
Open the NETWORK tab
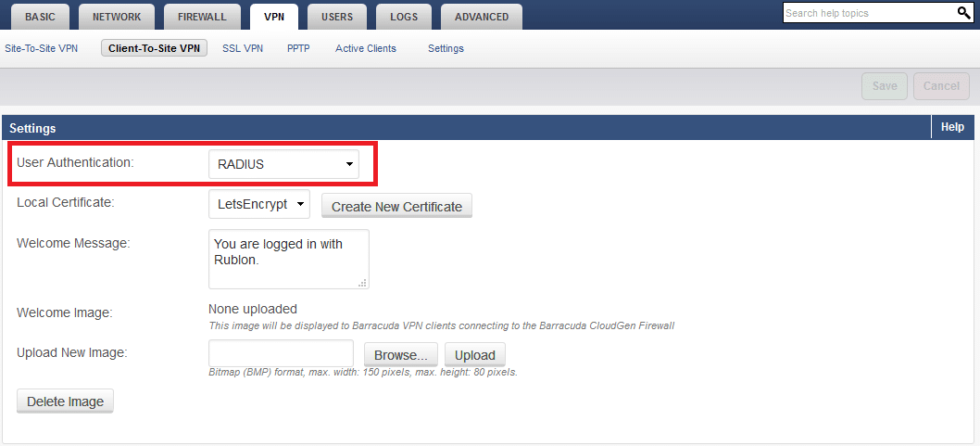(117, 17)
